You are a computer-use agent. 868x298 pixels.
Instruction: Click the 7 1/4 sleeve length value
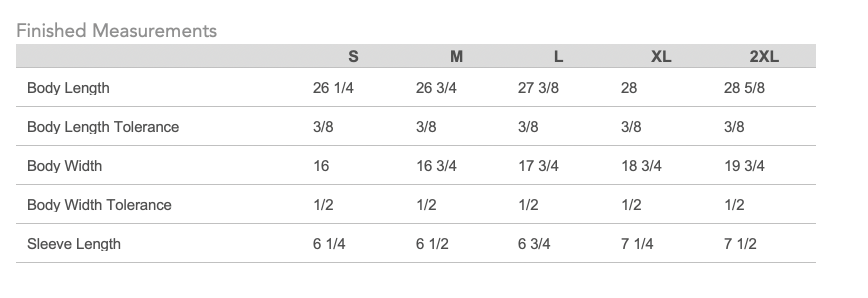pos(637,244)
